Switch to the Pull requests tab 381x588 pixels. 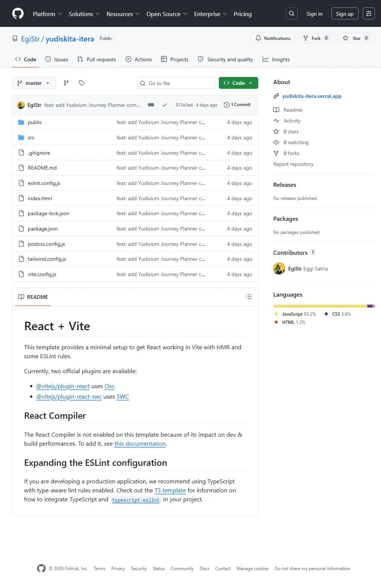[97, 59]
